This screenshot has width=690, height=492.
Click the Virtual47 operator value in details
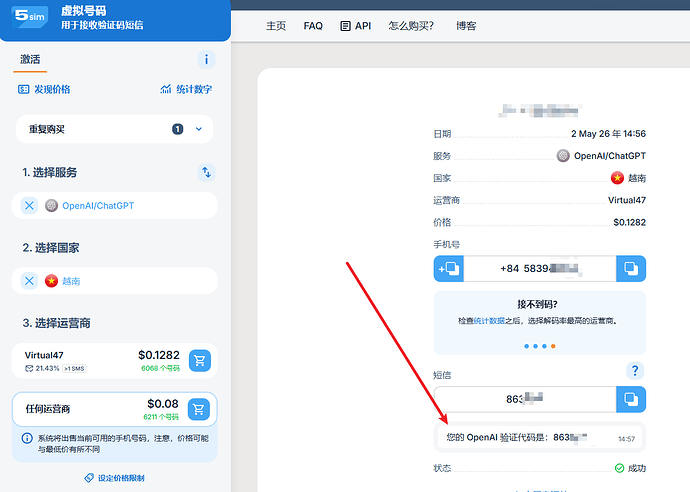(x=627, y=200)
